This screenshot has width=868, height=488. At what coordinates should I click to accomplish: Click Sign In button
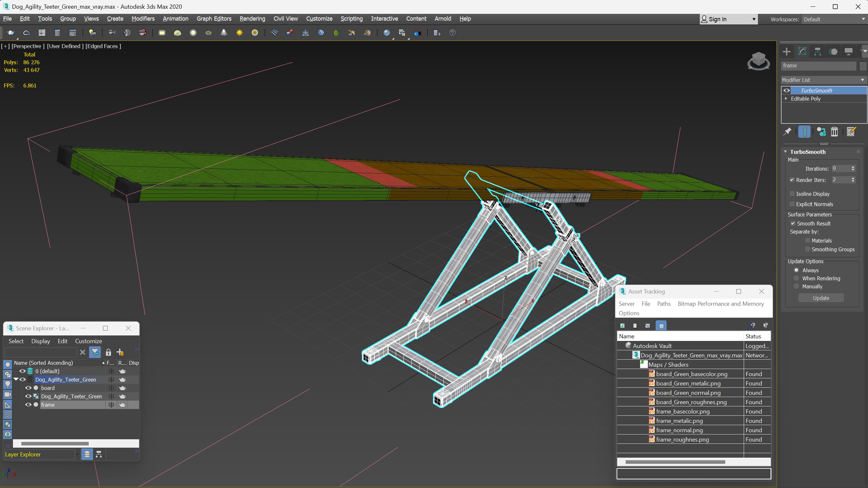point(717,19)
